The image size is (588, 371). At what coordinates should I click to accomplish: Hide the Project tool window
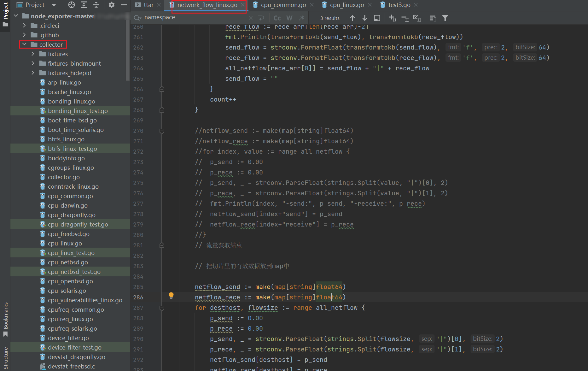[x=124, y=5]
